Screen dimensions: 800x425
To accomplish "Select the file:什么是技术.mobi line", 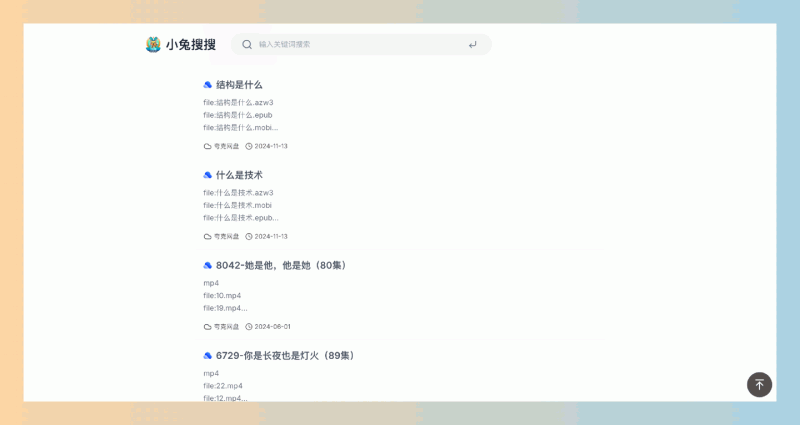I will point(237,206).
